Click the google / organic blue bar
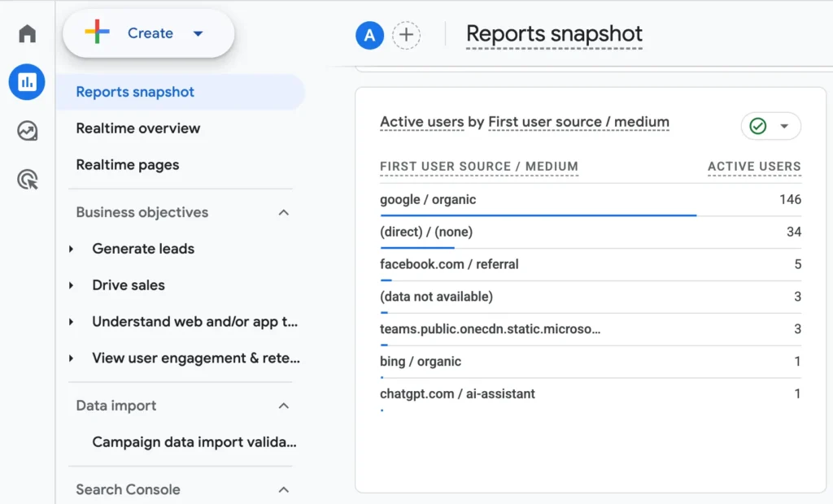This screenshot has width=833, height=504. click(539, 215)
